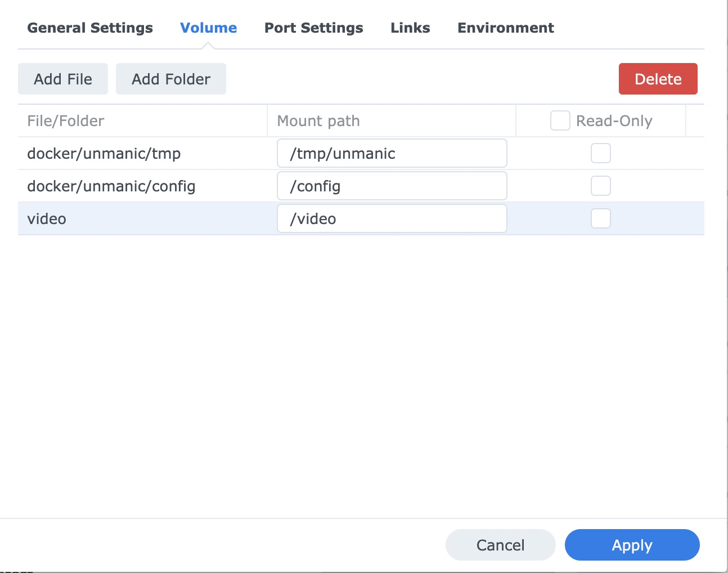Select the video file/folder row
Image resolution: width=728 pixels, height=573 pixels.
tap(47, 218)
